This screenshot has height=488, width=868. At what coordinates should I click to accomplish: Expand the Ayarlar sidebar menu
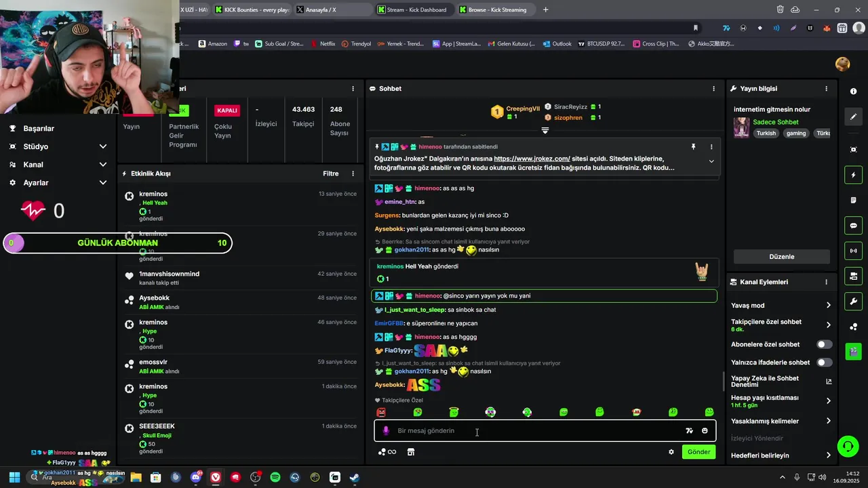(x=103, y=183)
